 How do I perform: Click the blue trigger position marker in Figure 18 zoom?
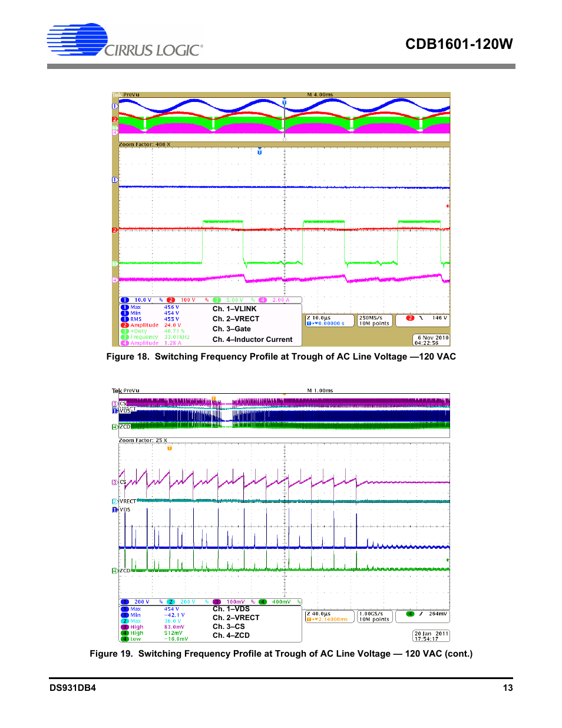click(259, 151)
